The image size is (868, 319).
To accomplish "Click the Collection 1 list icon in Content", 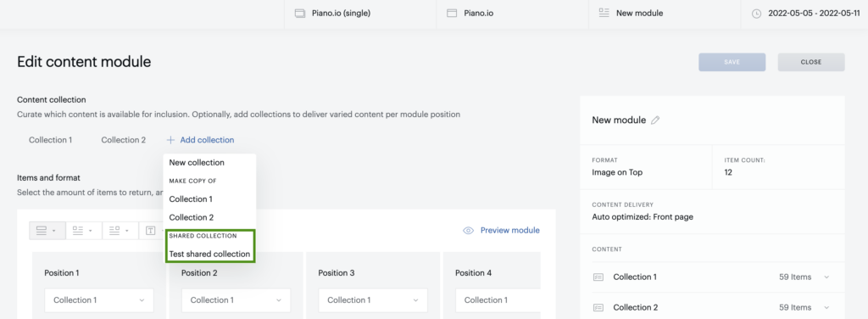I will (x=598, y=277).
